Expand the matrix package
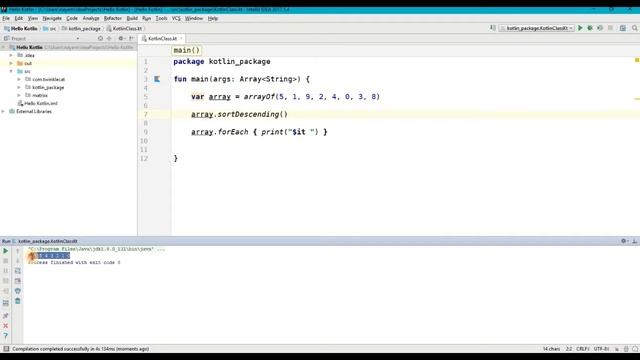The image size is (640, 360). (19, 95)
